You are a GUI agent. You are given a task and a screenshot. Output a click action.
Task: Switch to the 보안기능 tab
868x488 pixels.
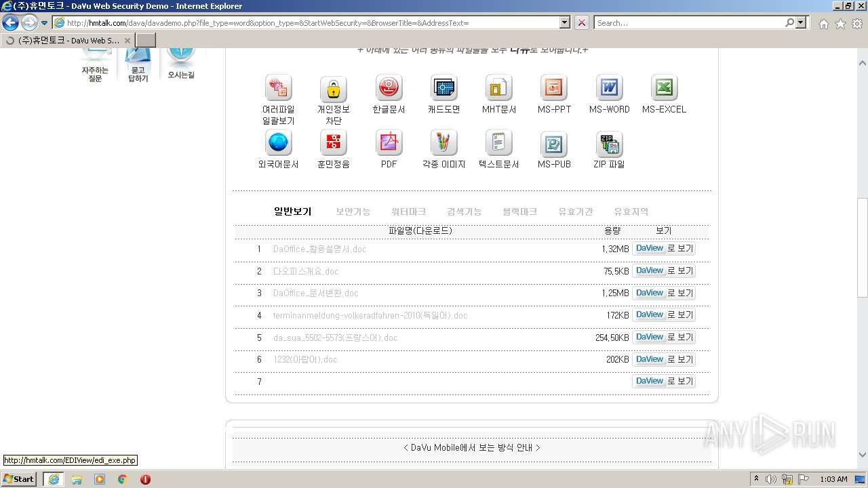tap(353, 211)
